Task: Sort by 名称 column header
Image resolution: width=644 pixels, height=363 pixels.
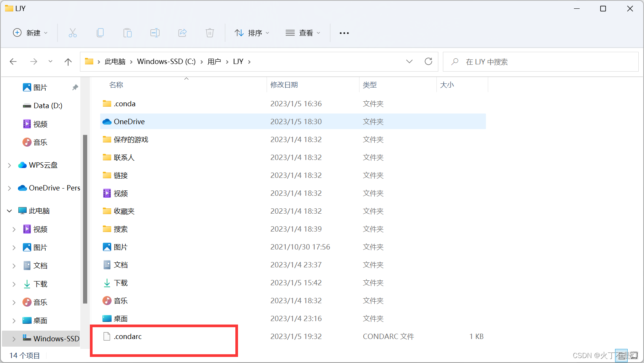Action: (116, 85)
